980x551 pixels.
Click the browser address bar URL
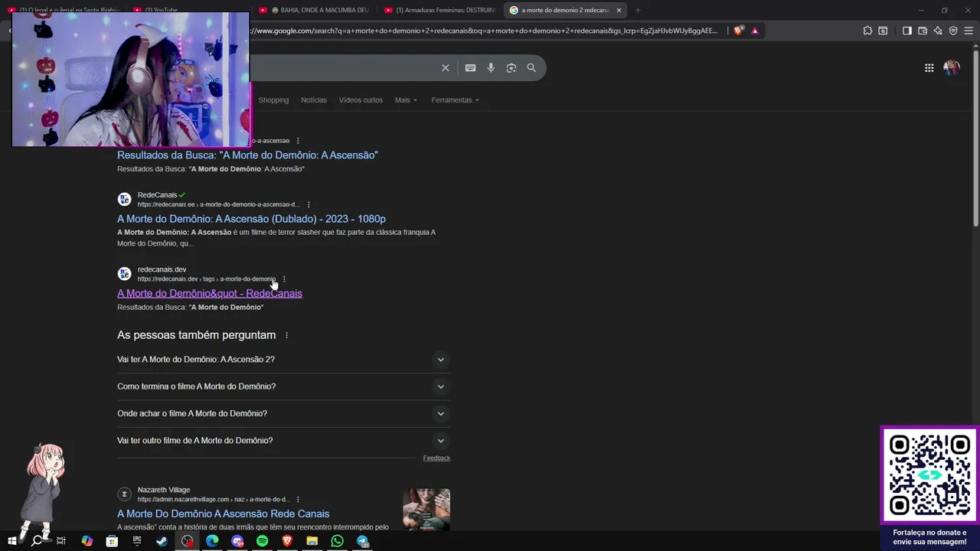coord(482,31)
